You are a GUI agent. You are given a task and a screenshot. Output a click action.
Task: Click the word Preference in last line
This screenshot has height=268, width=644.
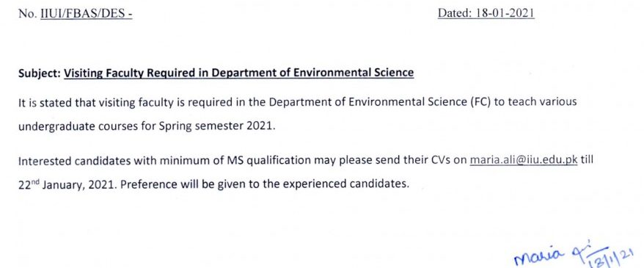click(149, 184)
